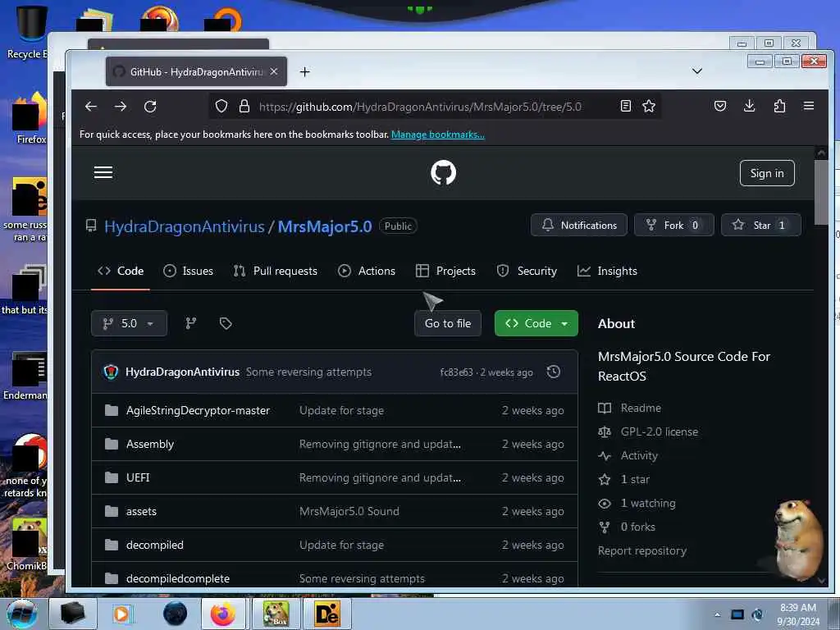This screenshot has height=630, width=840.
Task: Open the decompiled folder
Action: point(155,545)
